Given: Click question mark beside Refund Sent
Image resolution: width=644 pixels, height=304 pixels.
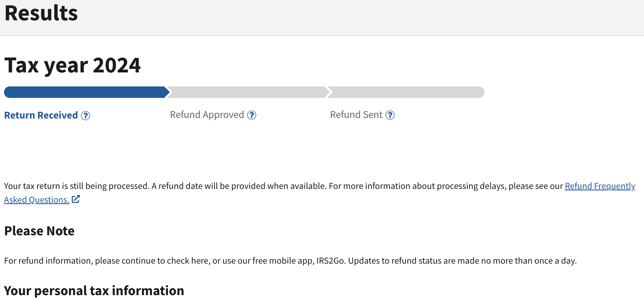Looking at the screenshot, I should (390, 115).
